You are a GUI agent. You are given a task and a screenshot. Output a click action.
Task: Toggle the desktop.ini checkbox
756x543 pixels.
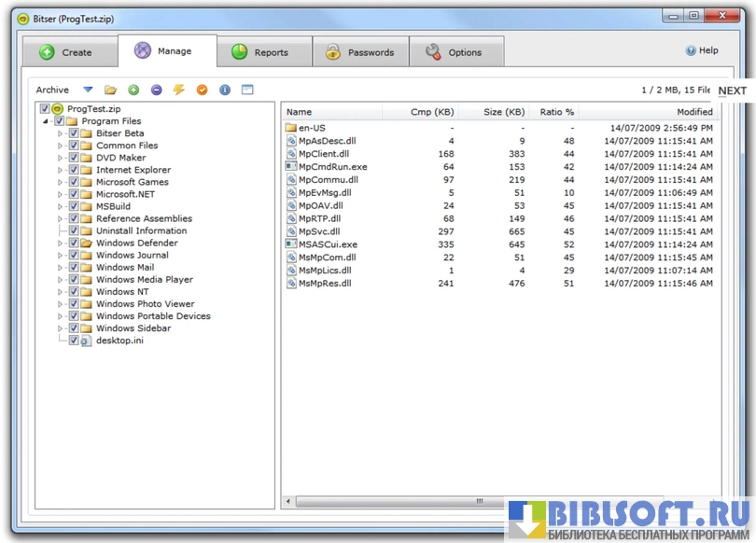point(74,341)
